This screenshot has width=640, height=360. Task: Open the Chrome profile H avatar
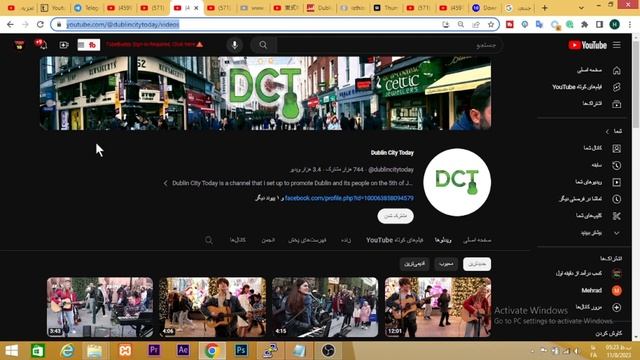[x=614, y=24]
